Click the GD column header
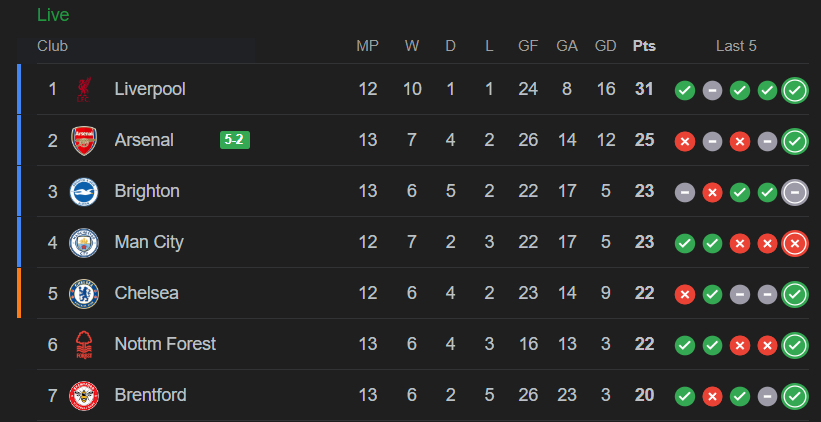 605,46
